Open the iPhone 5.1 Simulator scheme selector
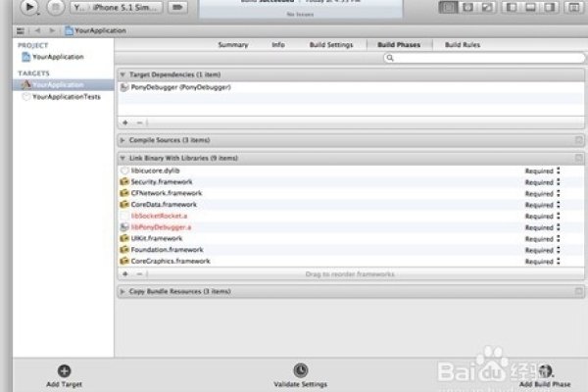 [x=117, y=8]
